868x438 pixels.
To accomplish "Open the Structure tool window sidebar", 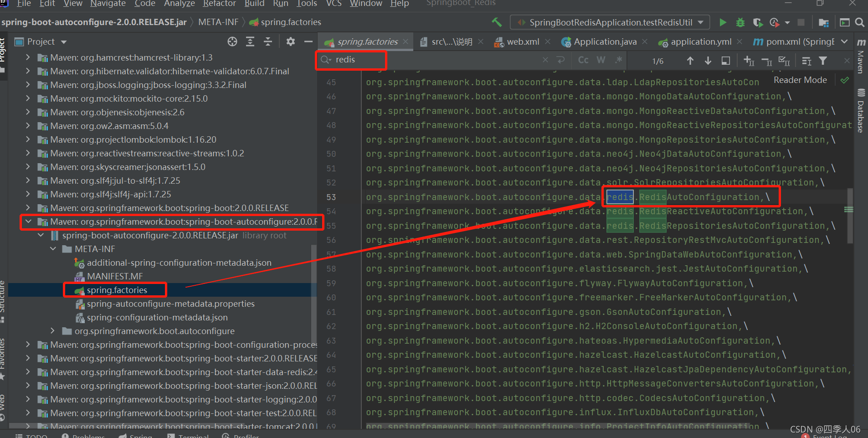I will pos(3,301).
